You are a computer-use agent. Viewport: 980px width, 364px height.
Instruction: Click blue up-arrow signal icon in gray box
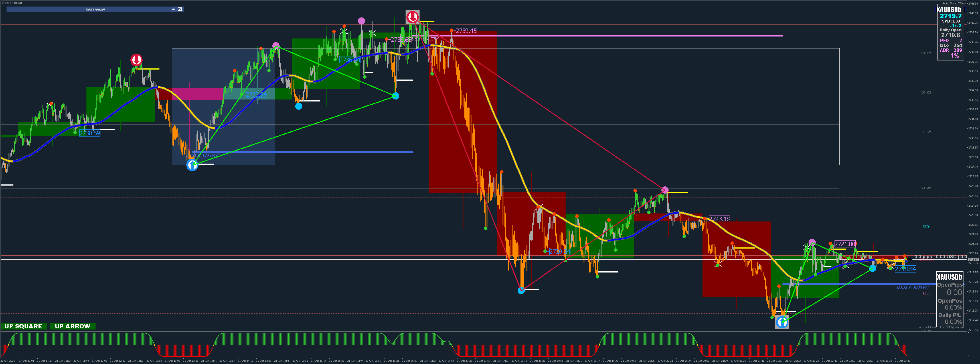coord(782,322)
